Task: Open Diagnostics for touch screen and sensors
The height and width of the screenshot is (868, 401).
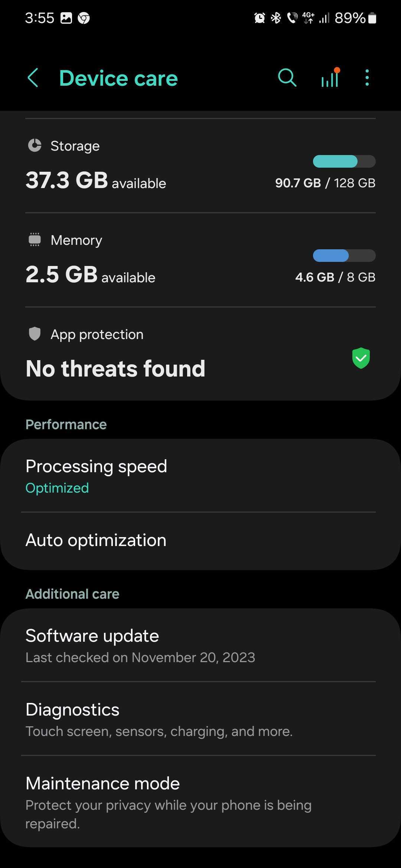Action: pyautogui.click(x=159, y=719)
